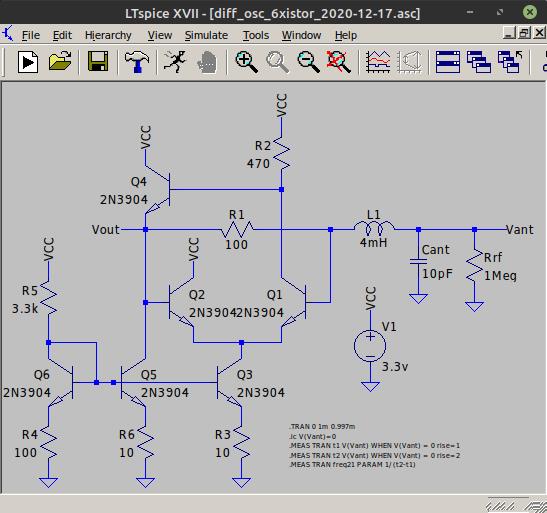Click the 470 value of R2
This screenshot has width=547, height=513.
click(258, 164)
